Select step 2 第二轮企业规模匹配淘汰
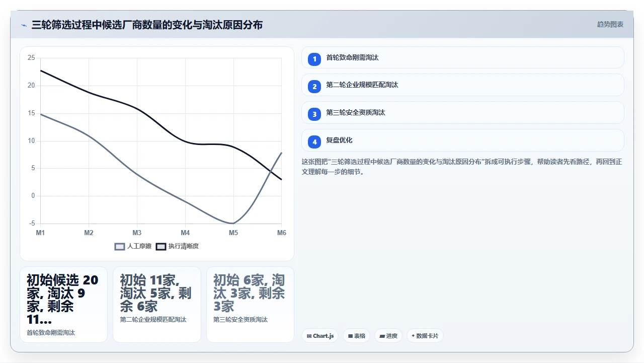The image size is (644, 363). point(463,85)
